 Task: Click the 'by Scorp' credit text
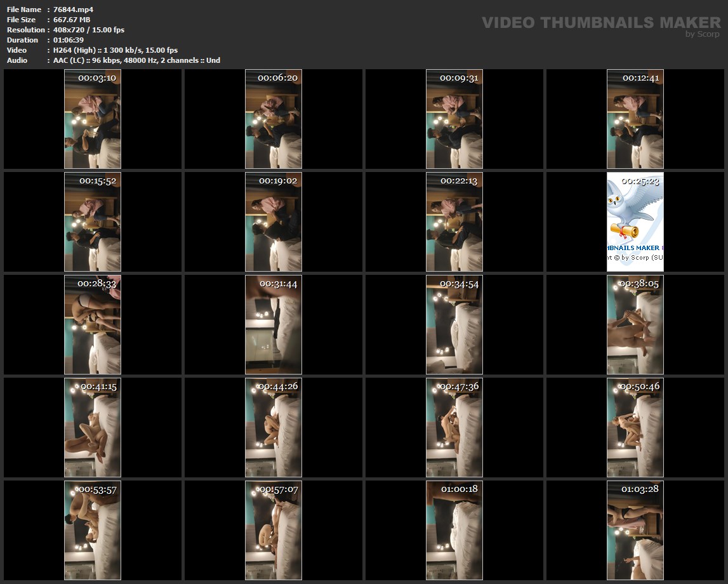702,34
